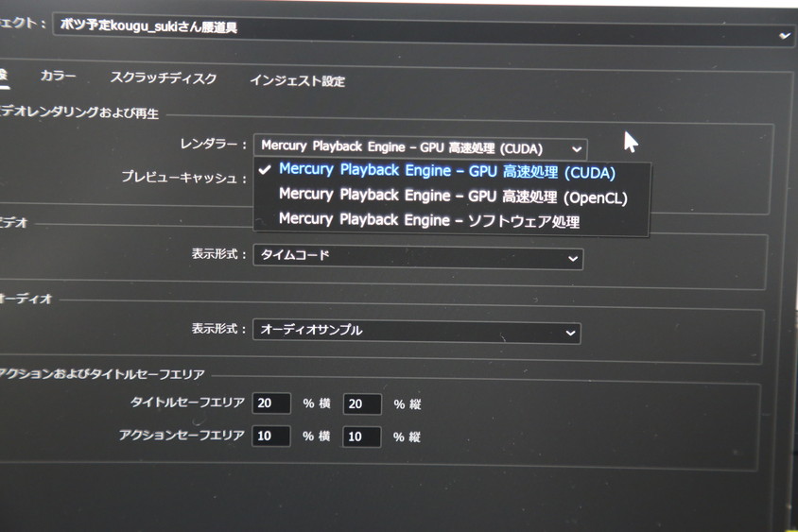Open the project name dropdown at top
798x532 pixels.
coord(425,29)
